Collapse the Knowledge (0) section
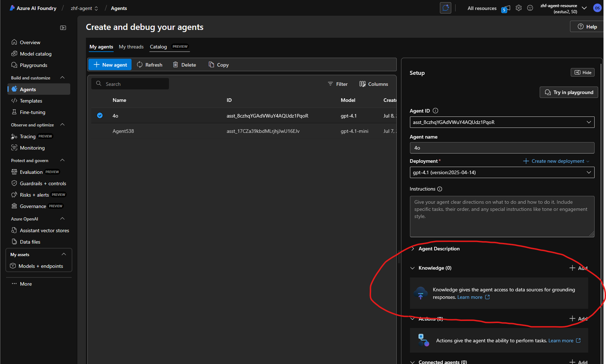This screenshot has width=606, height=364. pos(413,268)
